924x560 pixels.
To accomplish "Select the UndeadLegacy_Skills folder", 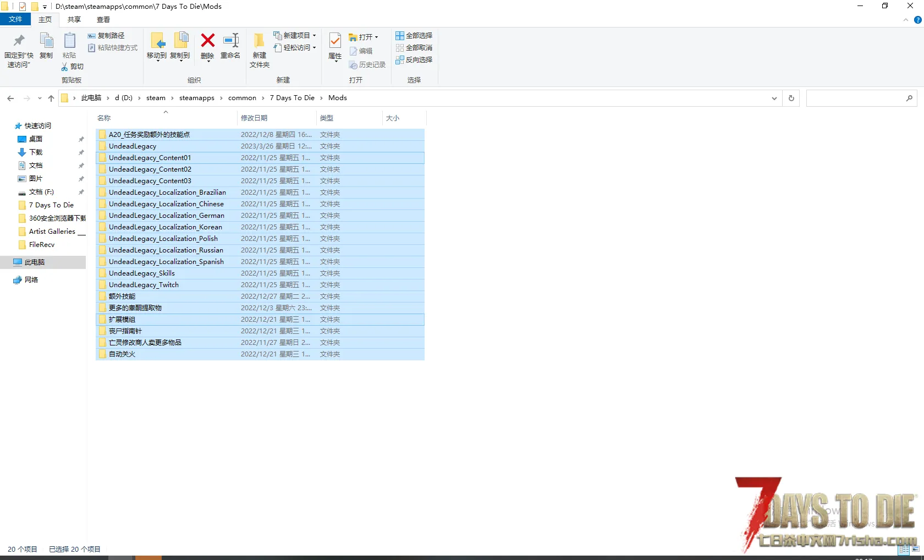I will pyautogui.click(x=142, y=273).
